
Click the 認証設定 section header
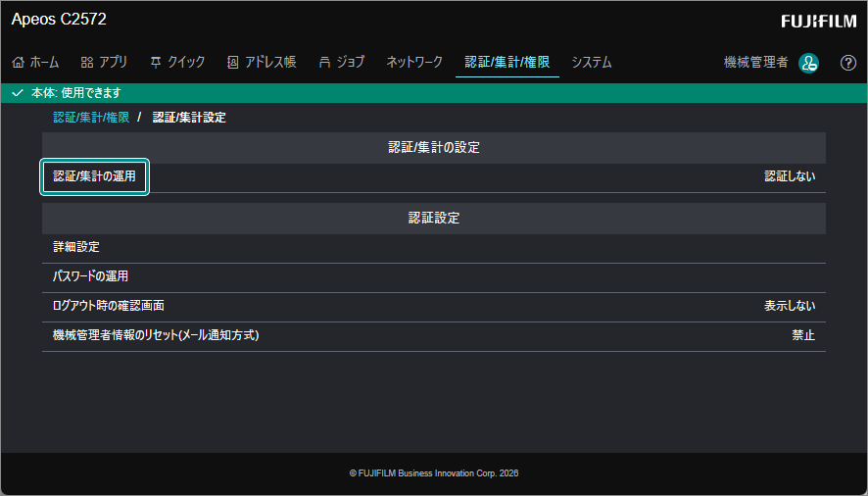[434, 219]
